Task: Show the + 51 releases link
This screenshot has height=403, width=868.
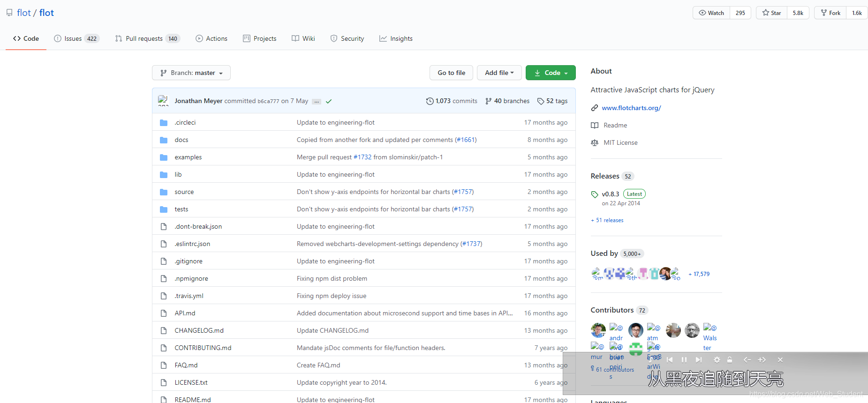Action: coord(607,220)
